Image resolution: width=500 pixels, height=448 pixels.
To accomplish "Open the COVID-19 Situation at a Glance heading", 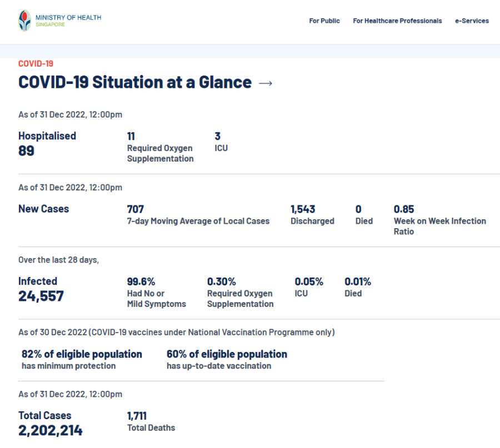I will (x=135, y=82).
